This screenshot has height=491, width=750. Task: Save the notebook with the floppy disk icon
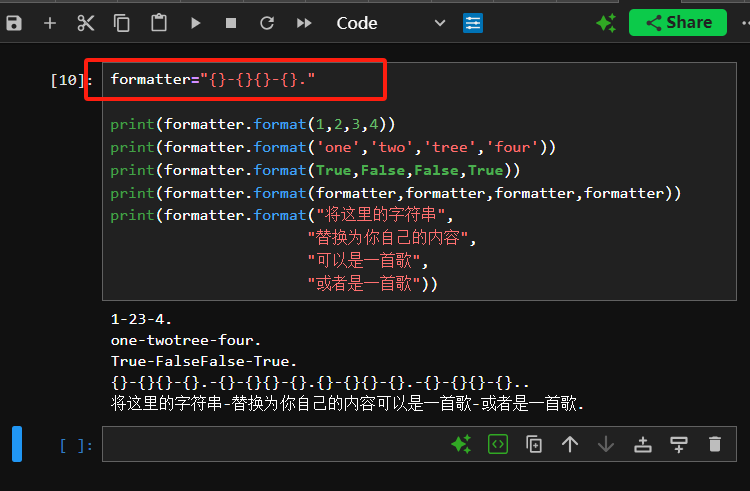pos(14,22)
